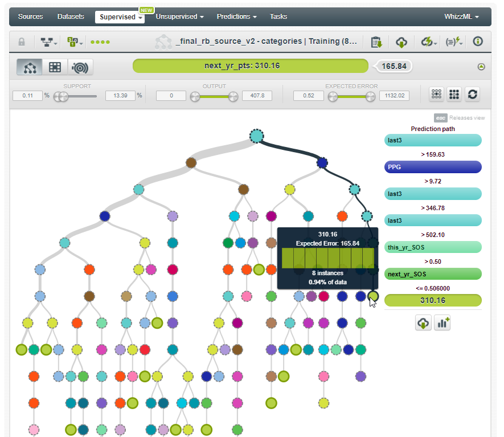The width and height of the screenshot is (504, 437).
Task: Click the 165.84 expected error bubble
Action: click(394, 66)
